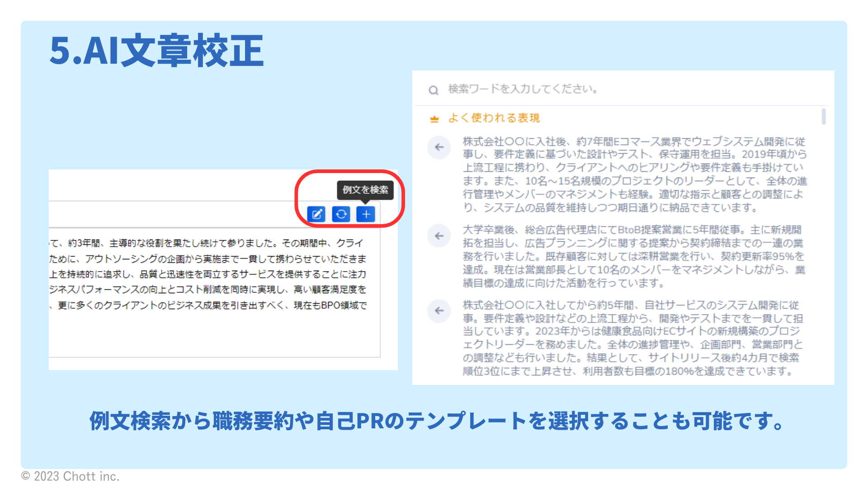Click the 5.AI文章校正 slide title

click(156, 51)
